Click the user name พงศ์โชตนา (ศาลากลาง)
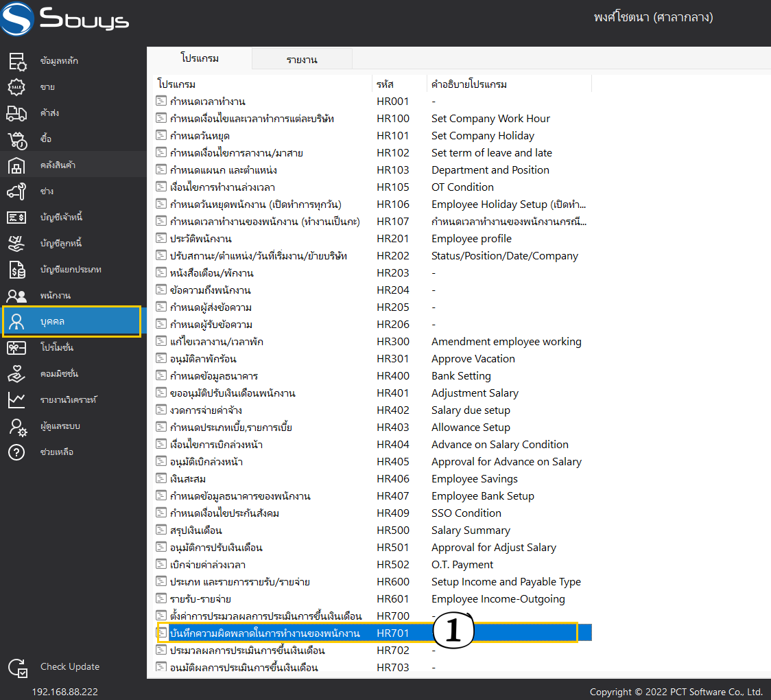 (x=654, y=17)
